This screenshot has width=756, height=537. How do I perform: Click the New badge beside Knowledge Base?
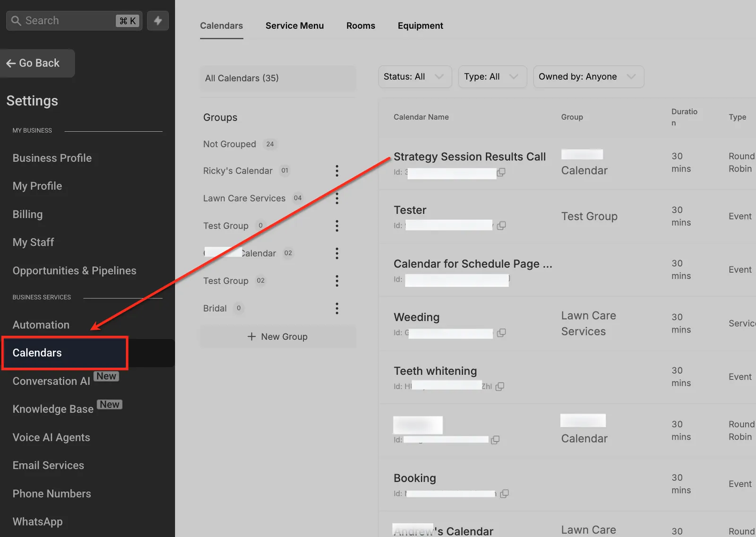[x=110, y=405]
